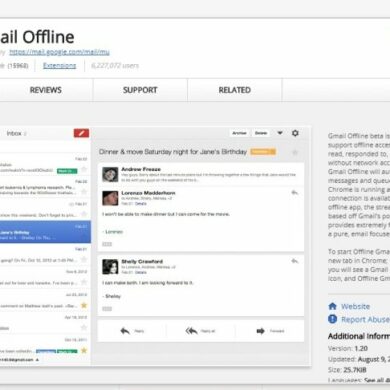Image resolution: width=390 pixels, height=390 pixels.
Task: Switch to the SUPPORT tab
Action: [140, 90]
